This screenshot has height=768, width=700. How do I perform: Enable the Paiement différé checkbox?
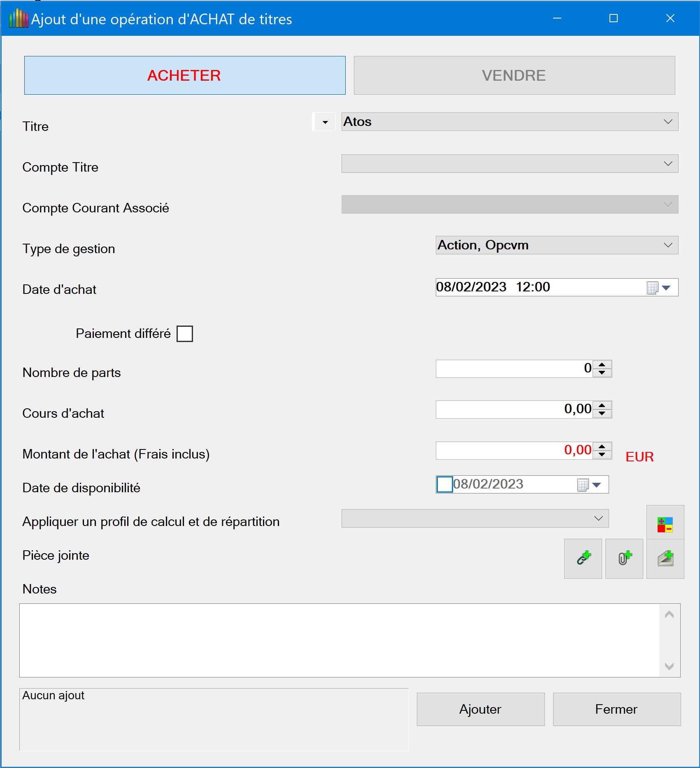[185, 334]
